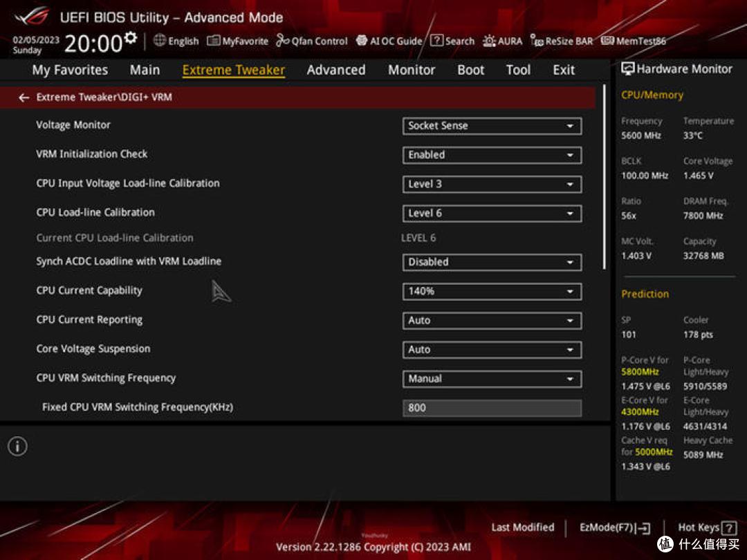Open CPU Current Capability 140% dropdown
Viewport: 747px width, 560px height.
(492, 292)
